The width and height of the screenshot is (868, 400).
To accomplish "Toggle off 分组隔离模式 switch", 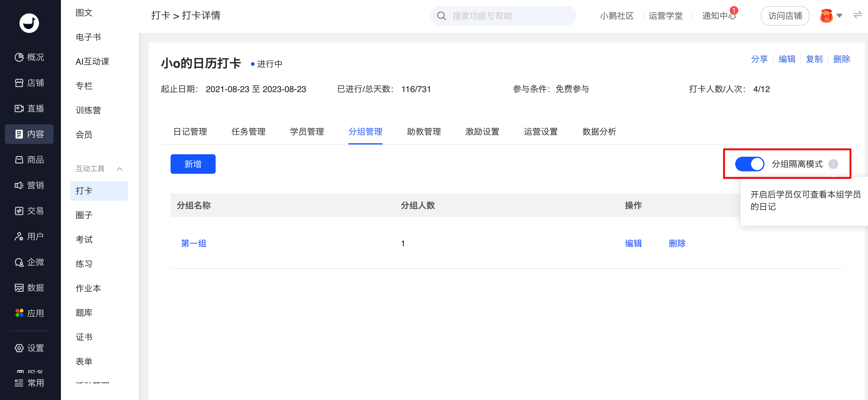I will [x=750, y=164].
